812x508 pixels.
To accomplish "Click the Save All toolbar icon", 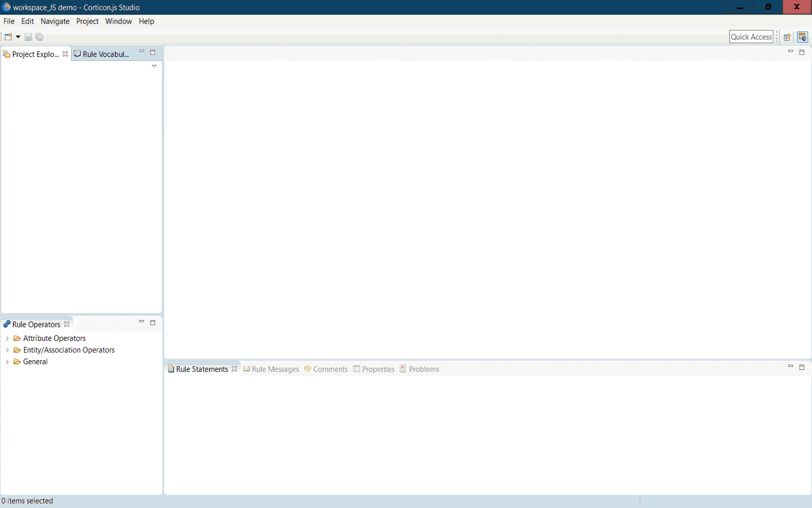I will click(x=39, y=37).
